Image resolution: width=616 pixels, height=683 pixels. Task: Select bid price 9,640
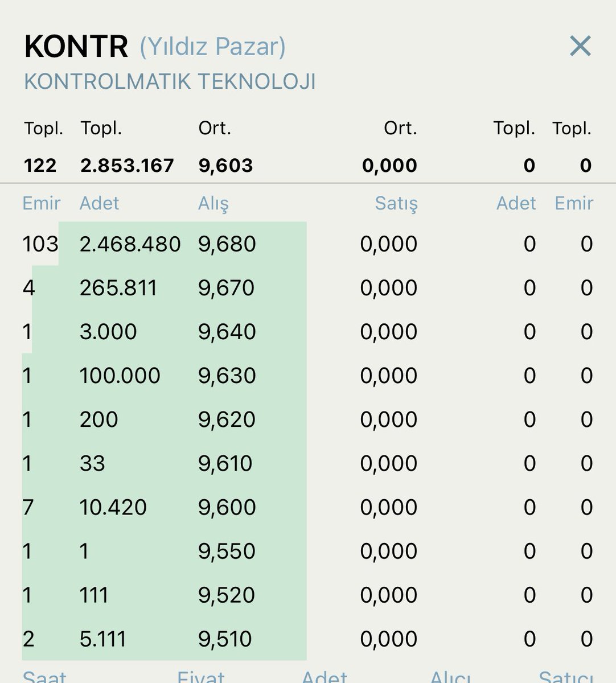pos(227,332)
